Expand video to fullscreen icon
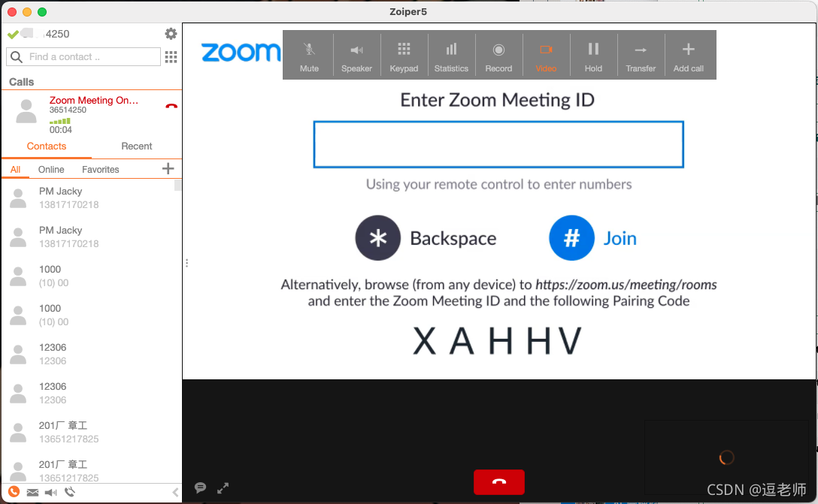 click(223, 487)
